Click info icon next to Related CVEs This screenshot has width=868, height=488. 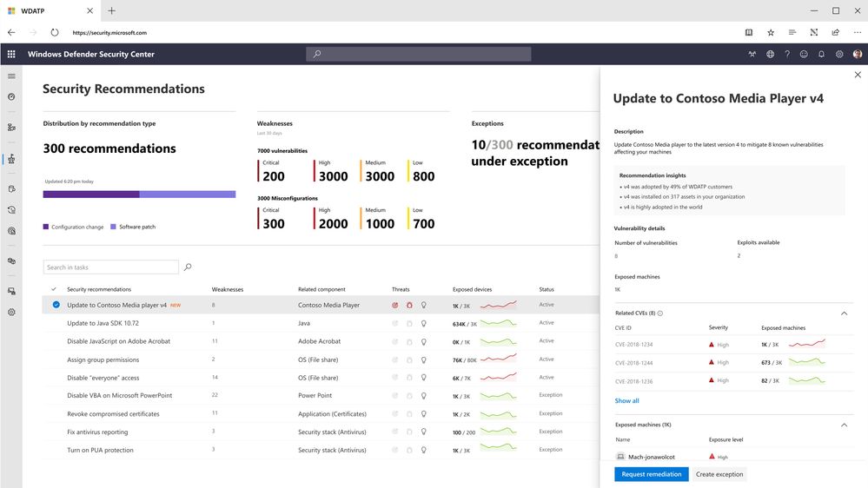[x=659, y=313]
